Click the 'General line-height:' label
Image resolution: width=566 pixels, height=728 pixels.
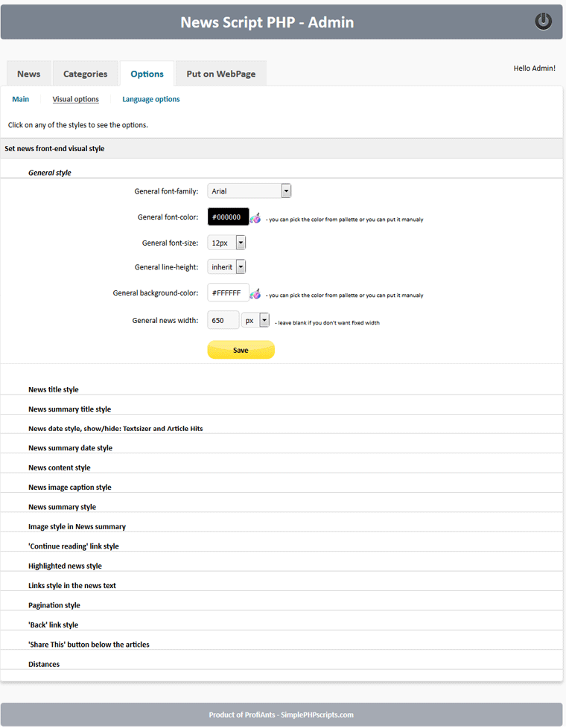tap(166, 267)
